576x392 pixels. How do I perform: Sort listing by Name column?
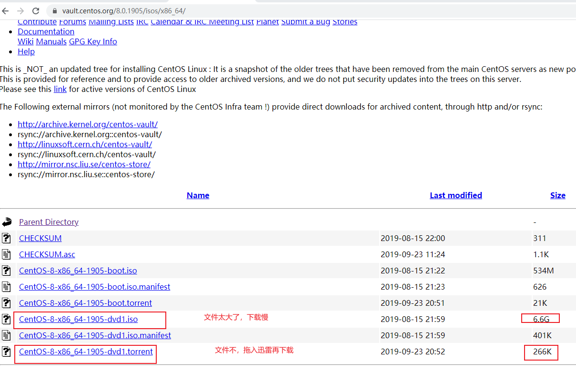point(198,195)
